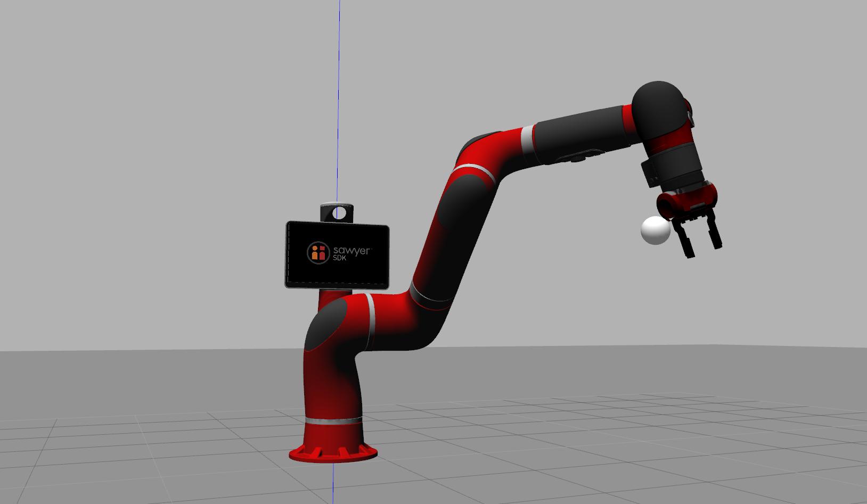
Task: Select the white sphere near the gripper
Action: pos(656,230)
